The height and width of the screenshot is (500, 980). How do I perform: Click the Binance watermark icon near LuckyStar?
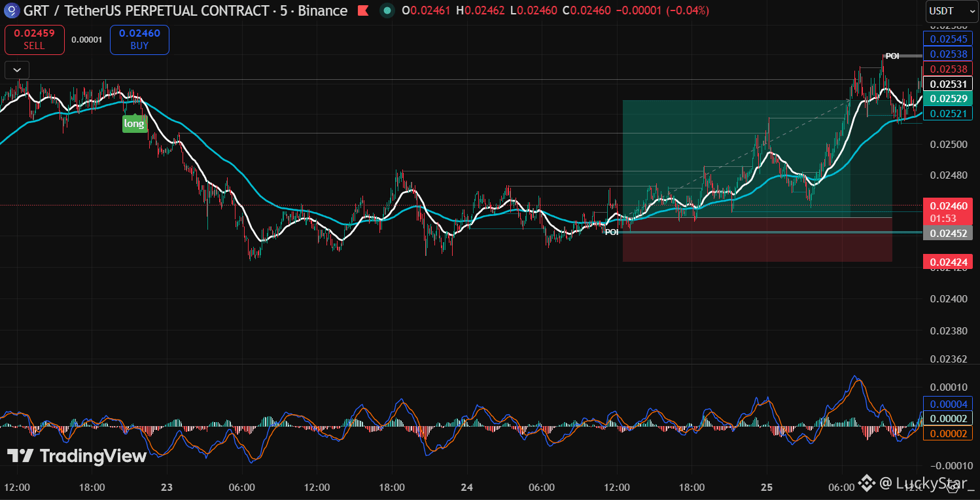click(x=867, y=484)
